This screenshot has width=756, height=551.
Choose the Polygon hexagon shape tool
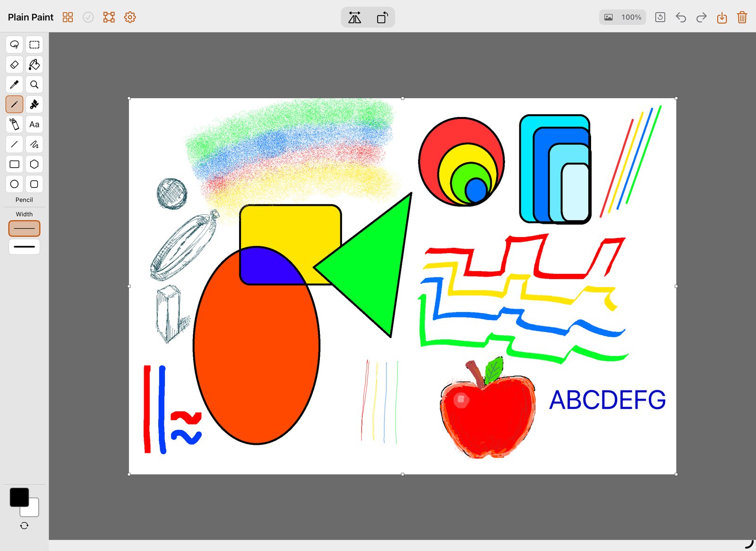pos(34,164)
